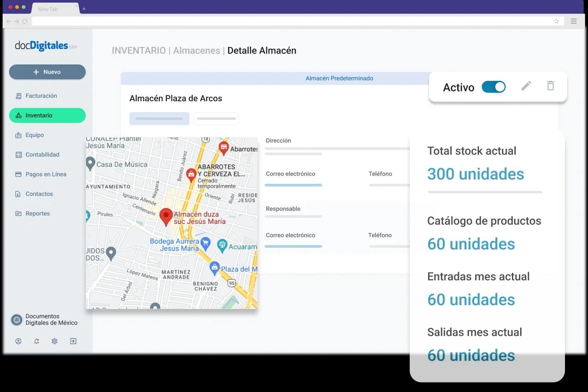This screenshot has height=392, width=588.
Task: Open the Equipo section
Action: coord(34,135)
